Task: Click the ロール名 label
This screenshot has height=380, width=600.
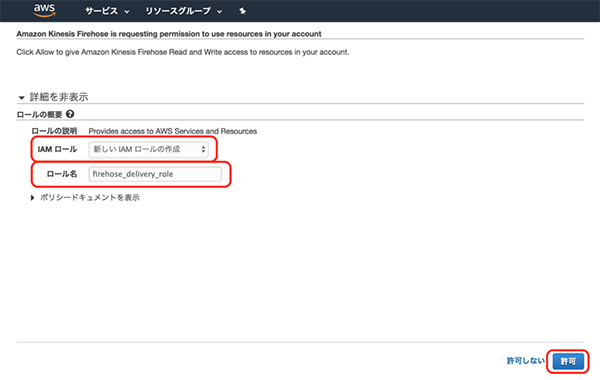Action: click(62, 174)
